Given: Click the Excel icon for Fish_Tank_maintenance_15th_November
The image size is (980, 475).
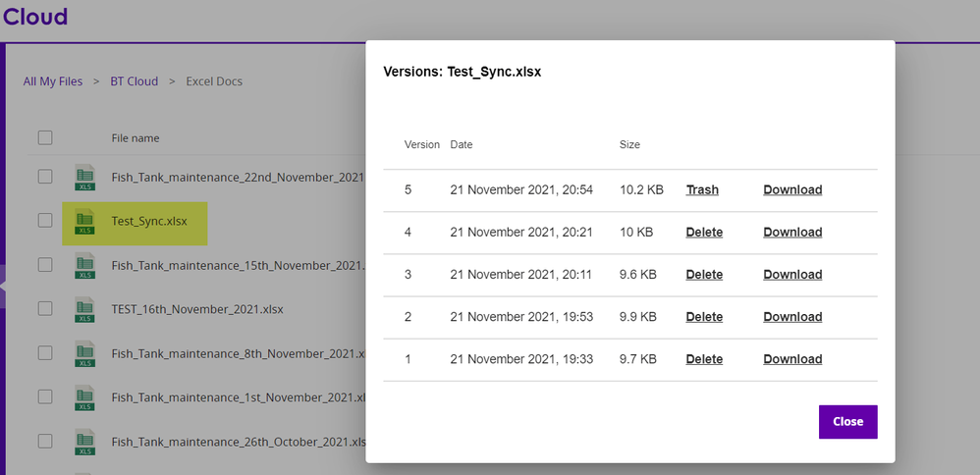Looking at the screenshot, I should click(85, 265).
